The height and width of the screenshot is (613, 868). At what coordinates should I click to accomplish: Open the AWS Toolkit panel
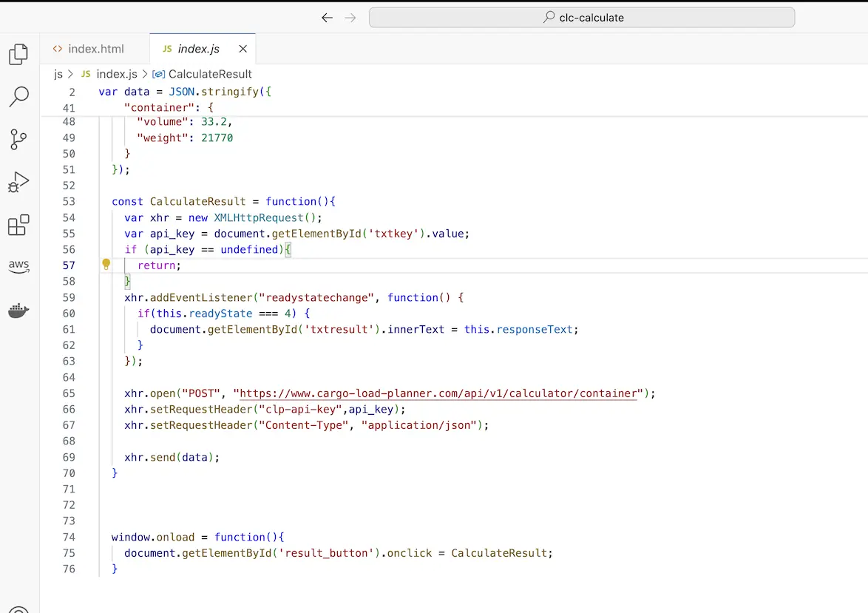click(18, 266)
